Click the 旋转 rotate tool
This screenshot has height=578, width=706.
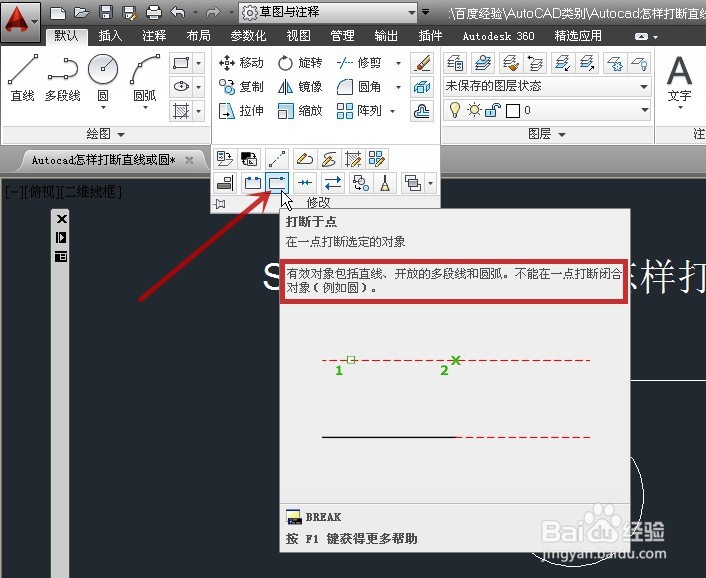pyautogui.click(x=300, y=63)
